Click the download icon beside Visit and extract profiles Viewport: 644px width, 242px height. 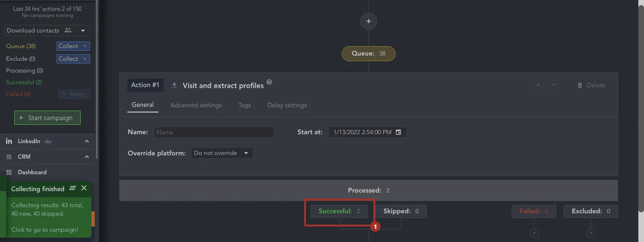click(174, 85)
